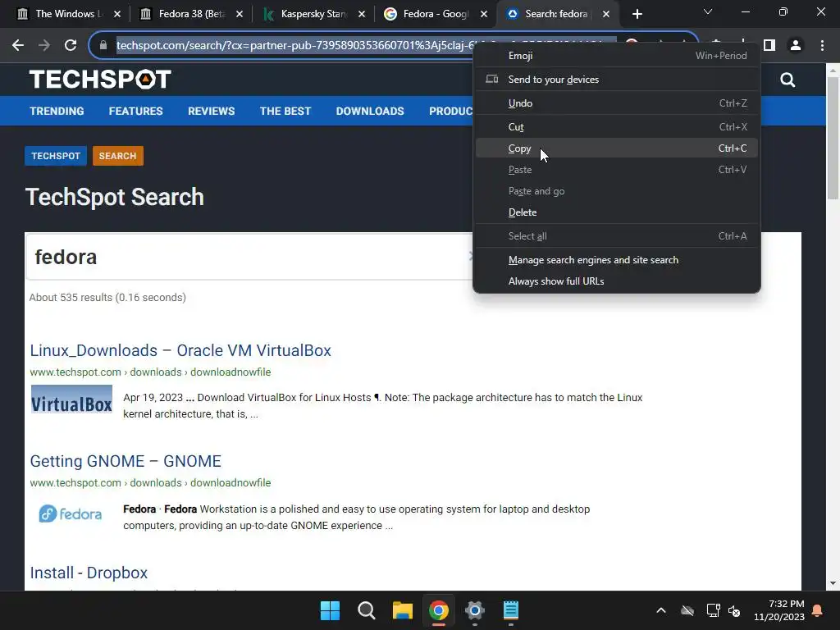Screen dimensions: 840x630
Task: Click the VirtualBox result thumbnail
Action: (71, 399)
